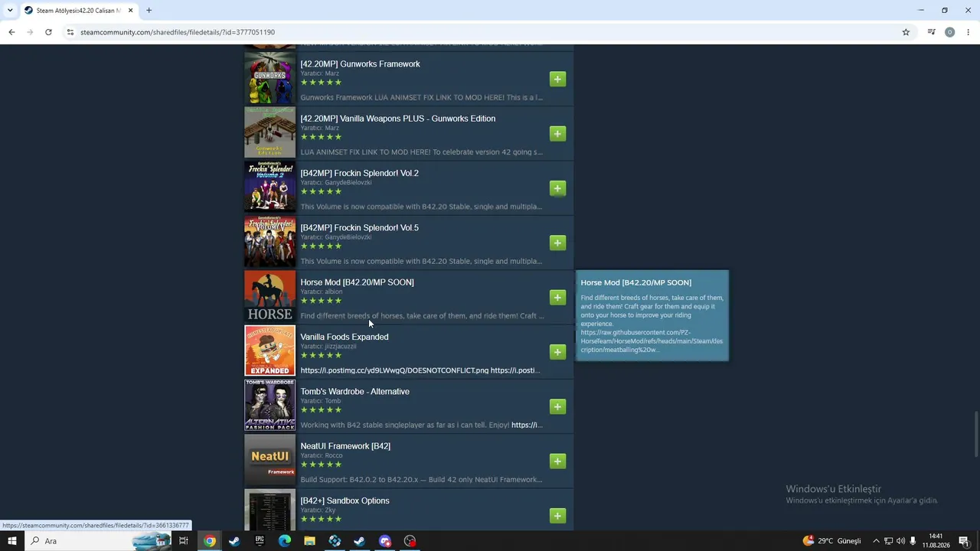Add Gunworks Framework mod with plus button

coord(557,79)
